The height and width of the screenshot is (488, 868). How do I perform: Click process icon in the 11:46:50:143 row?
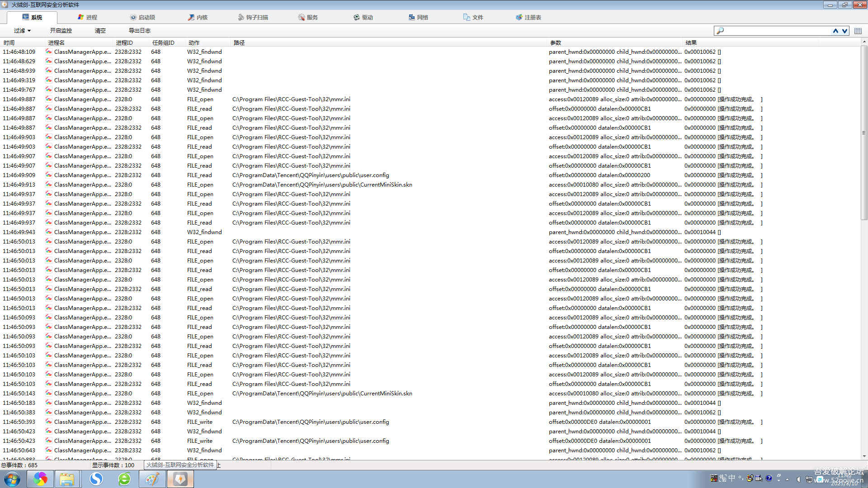(x=48, y=393)
